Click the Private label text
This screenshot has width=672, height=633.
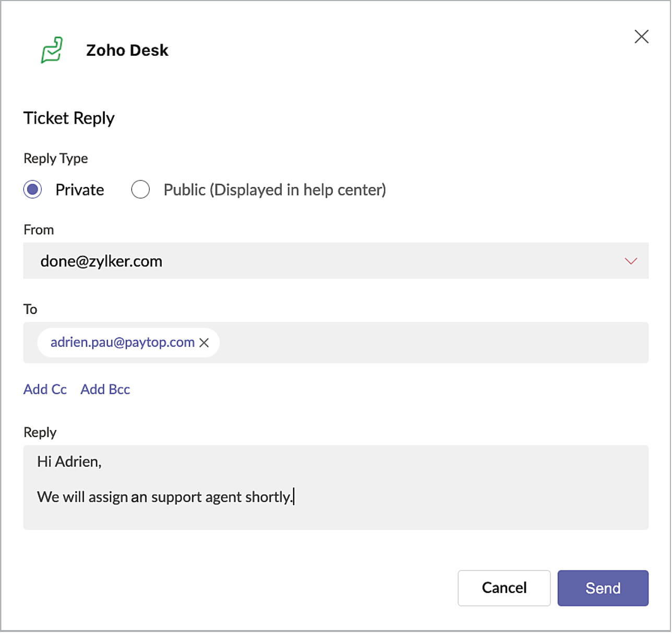click(80, 190)
